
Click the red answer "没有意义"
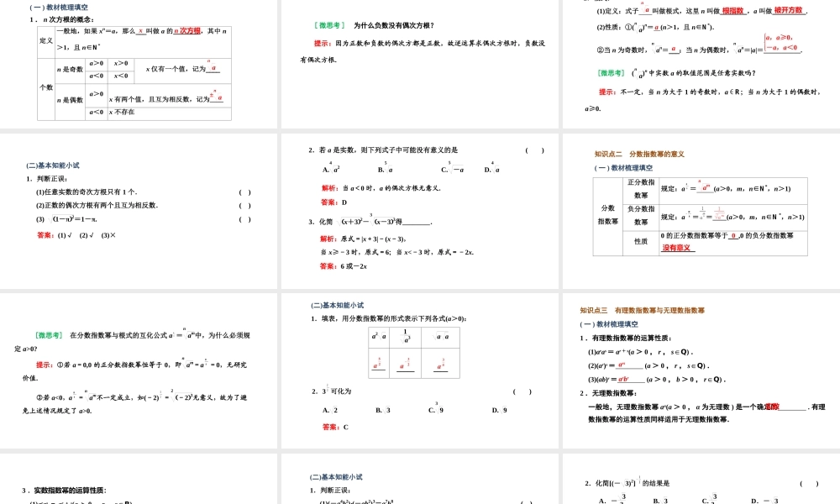pos(676,248)
